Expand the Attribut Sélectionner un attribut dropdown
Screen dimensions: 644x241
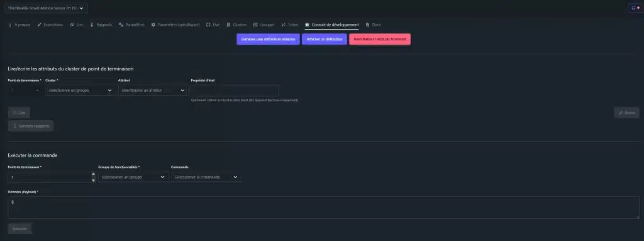pyautogui.click(x=153, y=90)
